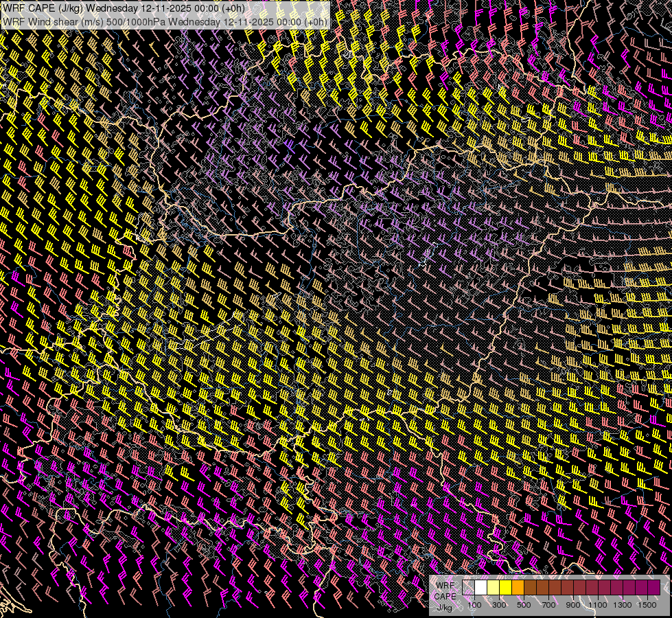Click the WRF CAPE (J/kg) title line
Screen dimensions: 672x618
pyautogui.click(x=124, y=8)
